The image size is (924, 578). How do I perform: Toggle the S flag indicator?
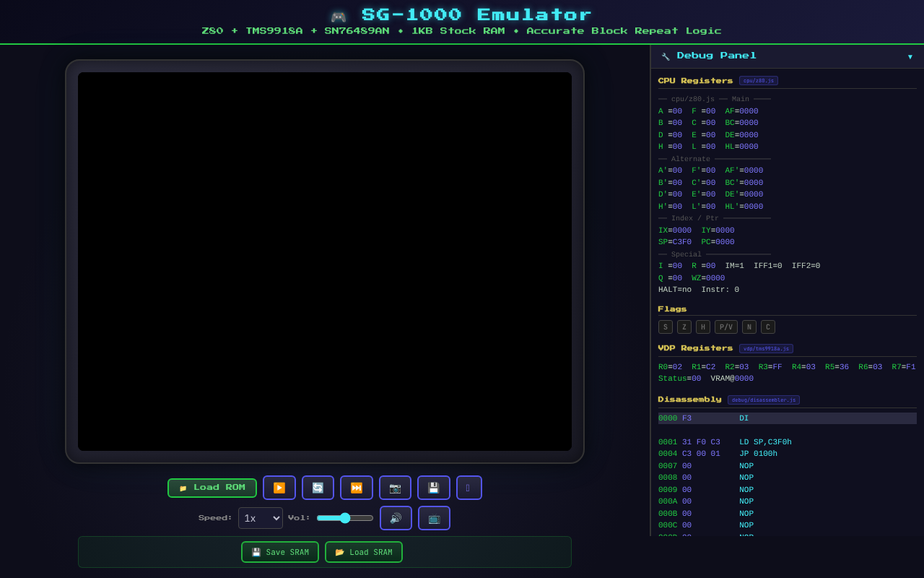coord(666,327)
